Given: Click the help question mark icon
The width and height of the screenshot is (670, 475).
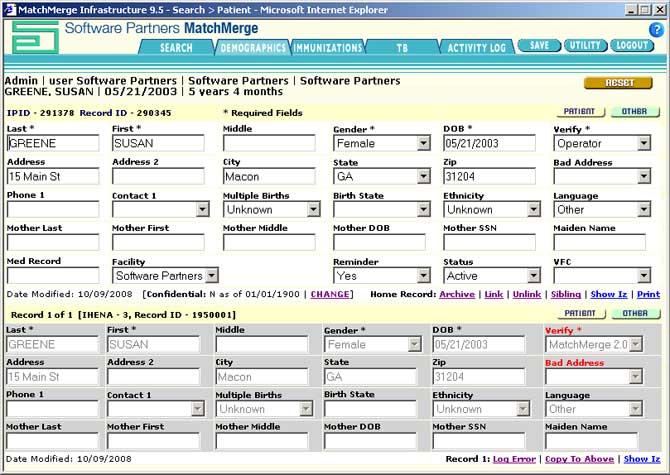Looking at the screenshot, I should [x=656, y=30].
